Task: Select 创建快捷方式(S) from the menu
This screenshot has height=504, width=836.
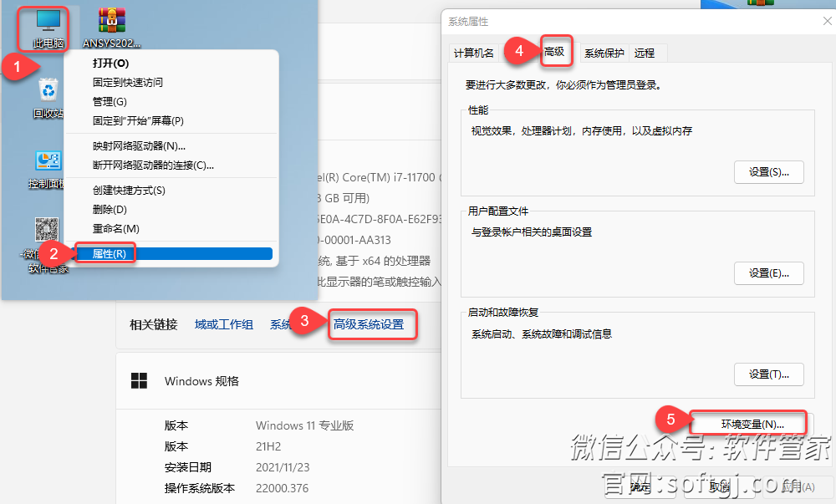Action: coord(129,190)
